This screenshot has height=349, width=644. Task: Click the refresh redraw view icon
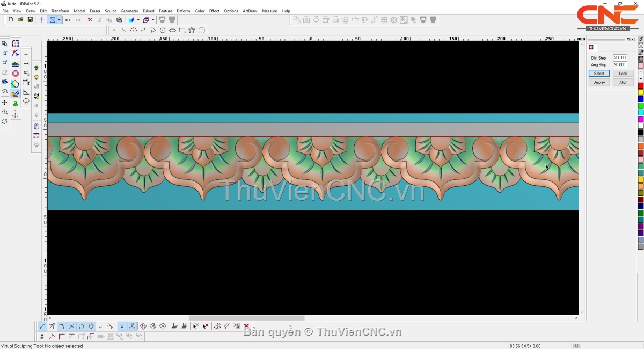coord(5,121)
